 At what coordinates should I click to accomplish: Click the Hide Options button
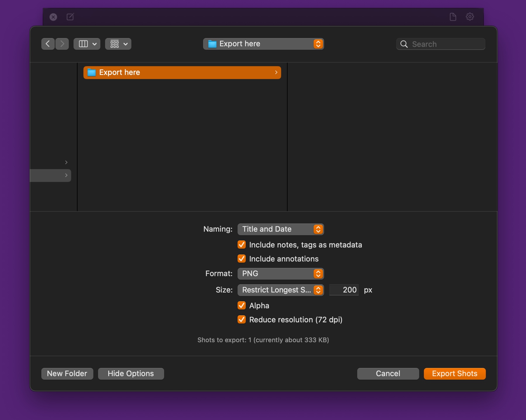click(131, 373)
